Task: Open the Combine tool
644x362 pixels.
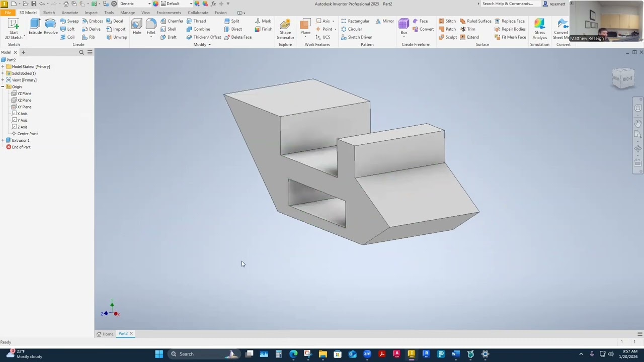Action: [198, 29]
